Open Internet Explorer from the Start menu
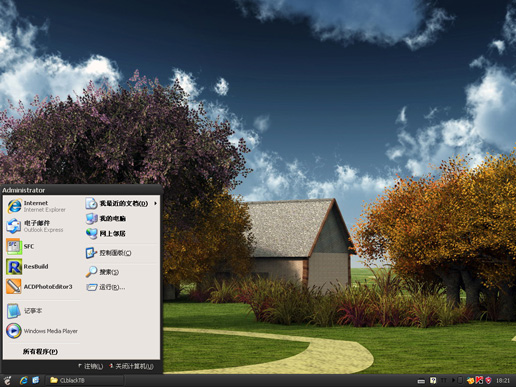Screen dimensions: 516x387 [x=42, y=206]
